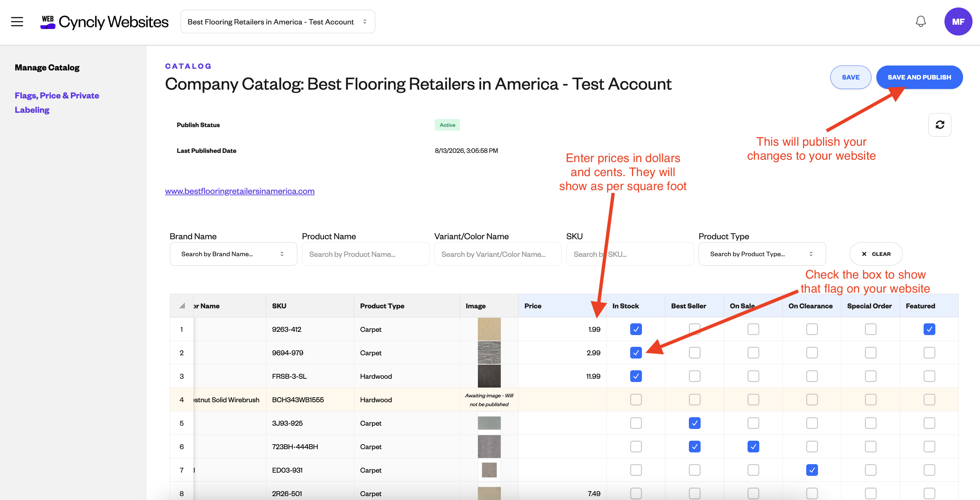Click the image thumbnail for SKU 9694-979
Screen dimensions: 980x500
tap(489, 353)
